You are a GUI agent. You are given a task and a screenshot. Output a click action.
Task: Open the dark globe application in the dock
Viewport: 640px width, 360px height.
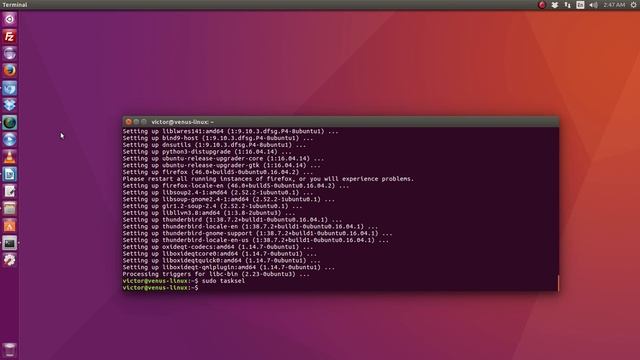9,122
